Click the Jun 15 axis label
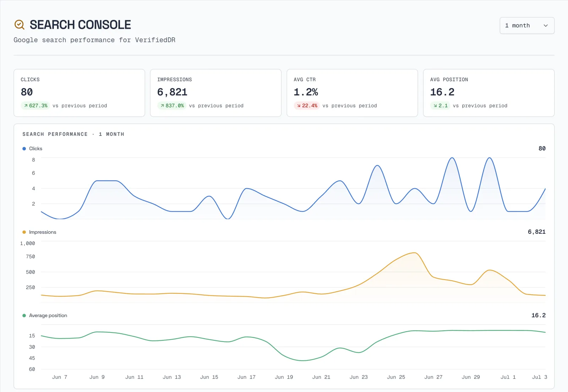This screenshot has width=568, height=392. (x=209, y=377)
